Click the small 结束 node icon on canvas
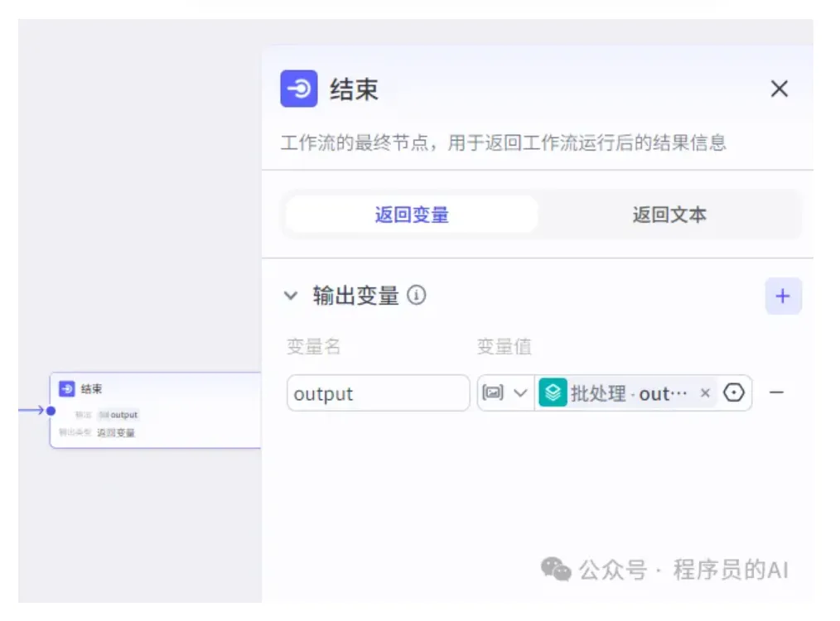This screenshot has height=621, width=840. pos(67,388)
